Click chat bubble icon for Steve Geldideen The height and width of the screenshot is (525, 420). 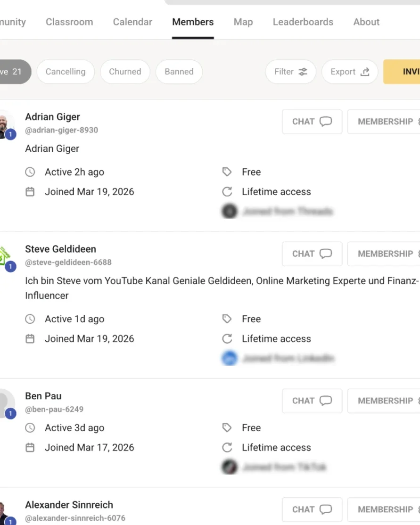point(326,254)
